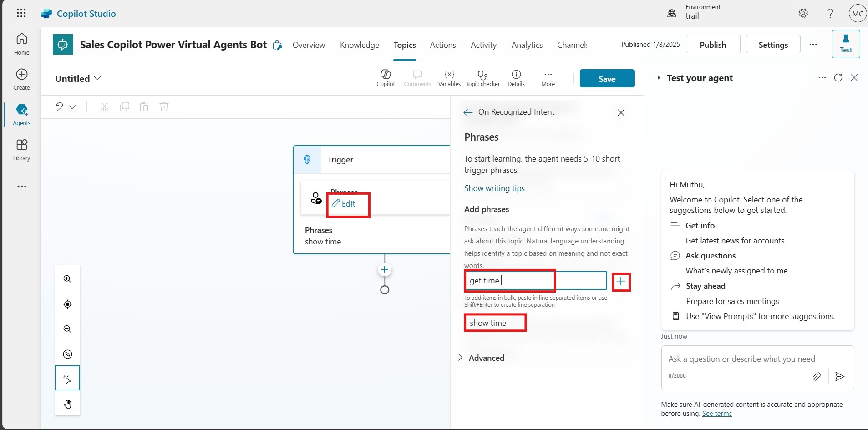Click the Ask a question input box
The width and height of the screenshot is (868, 430).
pos(742,359)
